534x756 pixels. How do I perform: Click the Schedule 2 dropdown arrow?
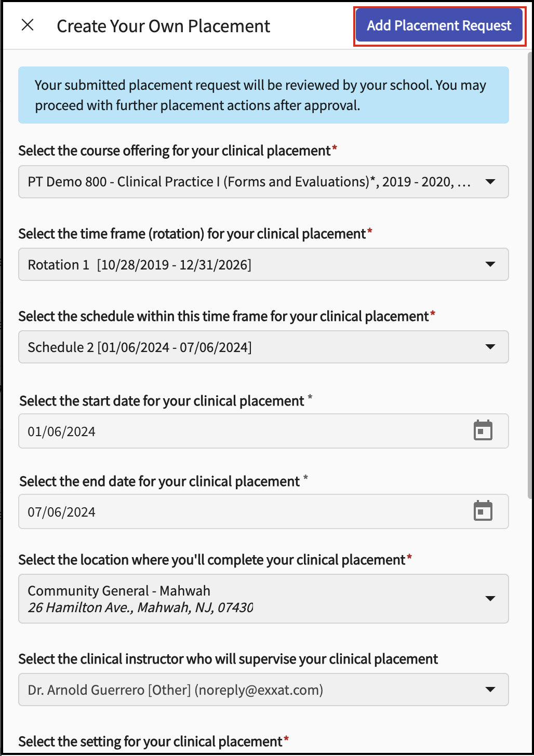pos(490,347)
